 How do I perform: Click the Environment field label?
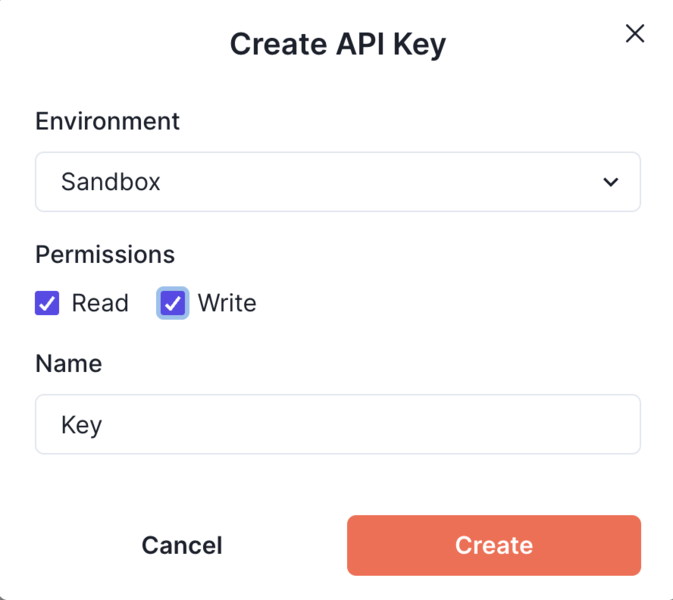pos(107,121)
